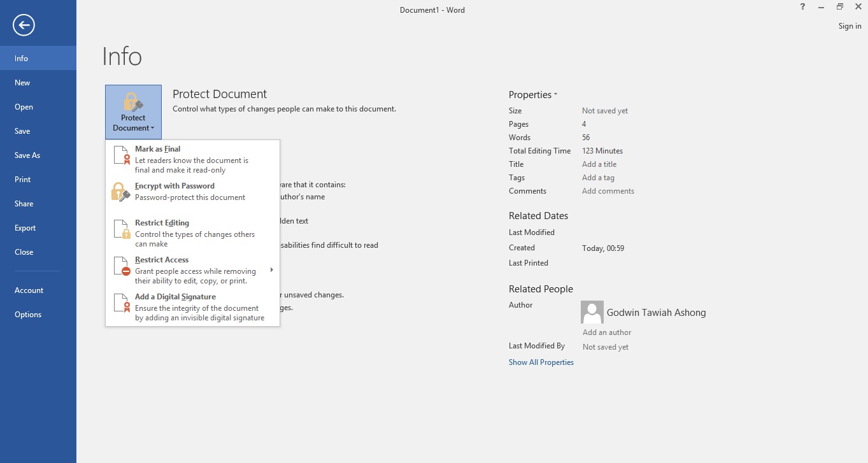The width and height of the screenshot is (868, 463).
Task: Click the back arrow circle icon
Action: 24,25
